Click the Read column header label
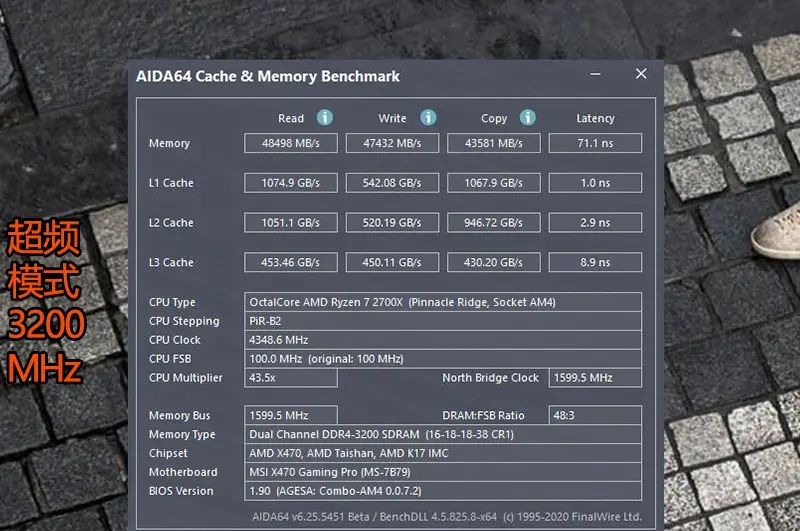Image resolution: width=800 pixels, height=531 pixels. (291, 118)
